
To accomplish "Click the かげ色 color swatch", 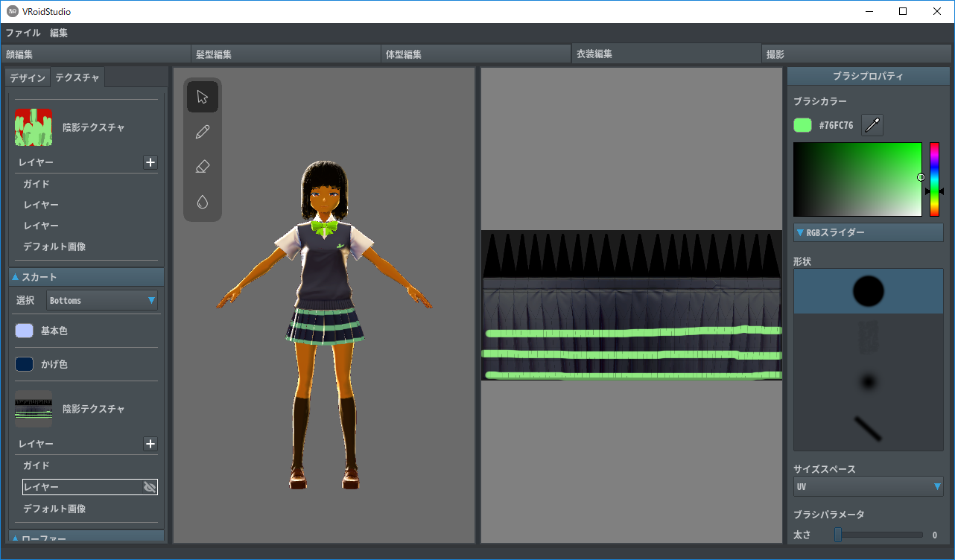I will [24, 364].
